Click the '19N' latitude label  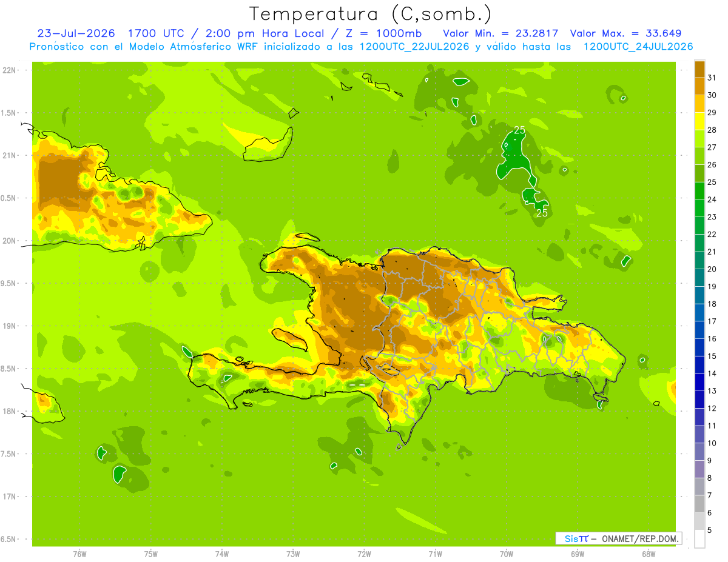pos(9,326)
